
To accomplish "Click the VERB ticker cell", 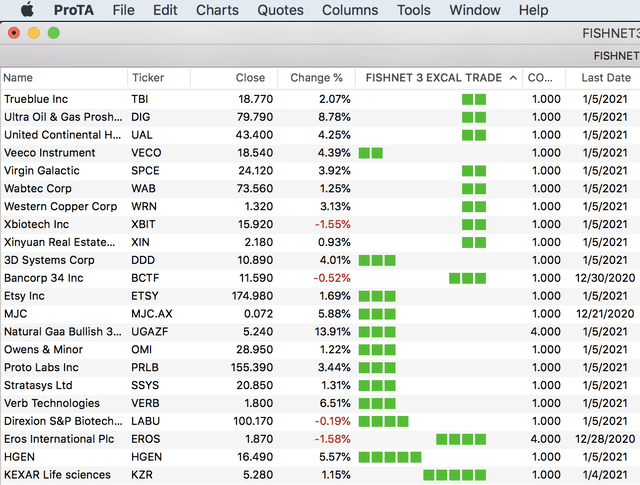I will 145,403.
